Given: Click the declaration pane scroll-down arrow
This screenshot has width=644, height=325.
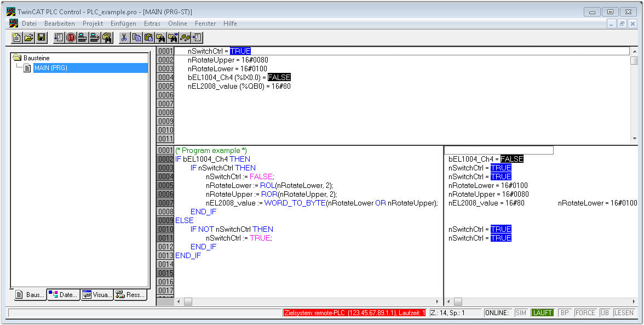Looking at the screenshot, I should [x=634, y=139].
